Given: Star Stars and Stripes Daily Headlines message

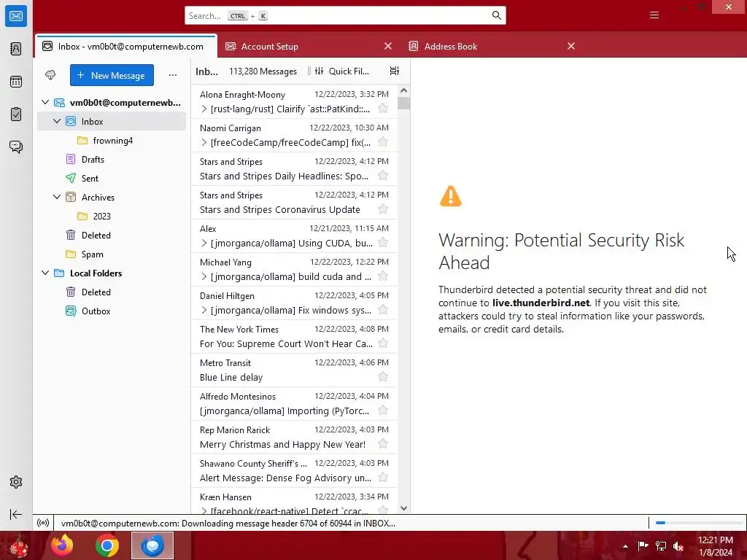Looking at the screenshot, I should (382, 175).
